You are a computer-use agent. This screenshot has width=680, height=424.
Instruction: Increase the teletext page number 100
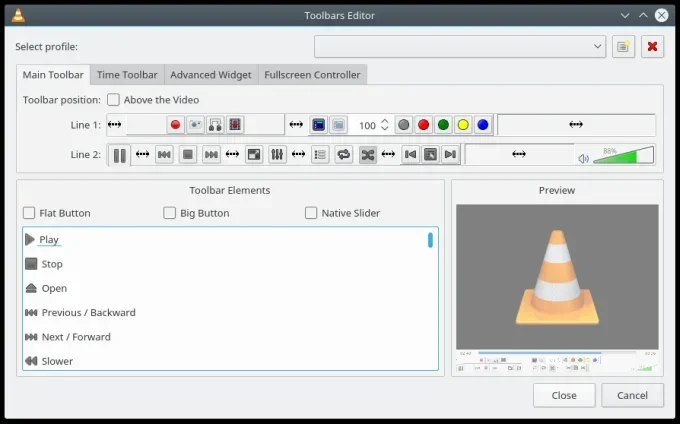[x=384, y=121]
